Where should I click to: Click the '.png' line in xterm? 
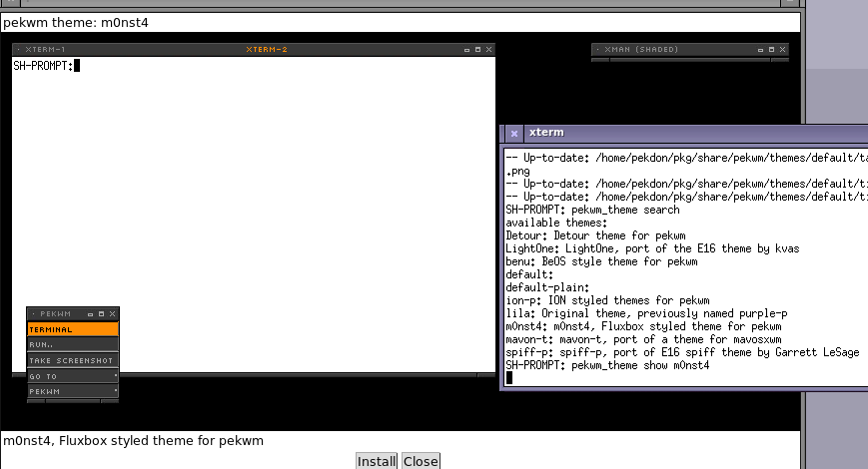(517, 172)
